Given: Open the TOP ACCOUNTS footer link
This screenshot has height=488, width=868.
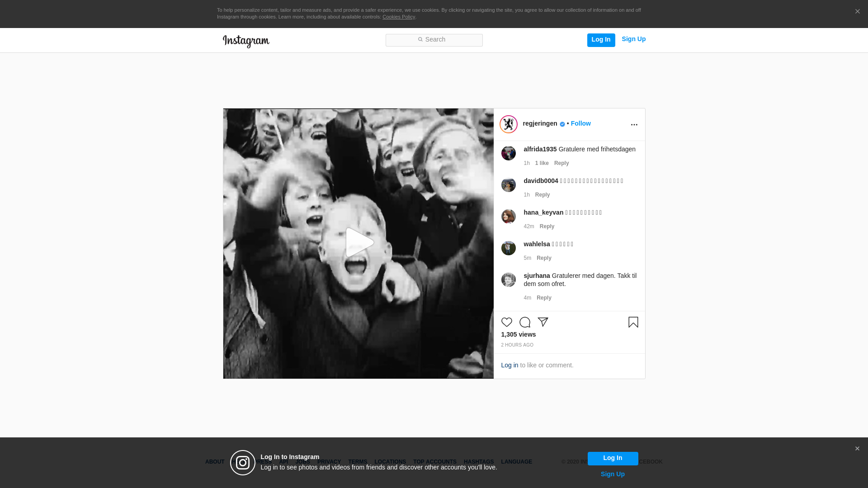Looking at the screenshot, I should coord(435,462).
